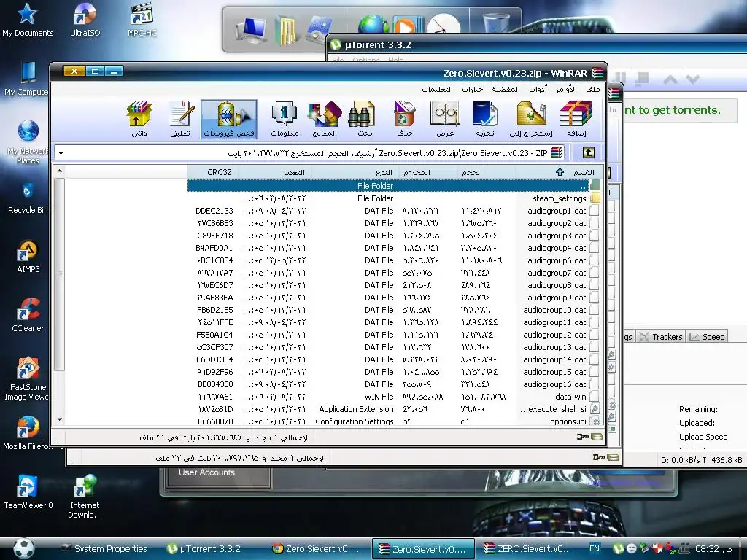Click the soccer ball Start button
This screenshot has height=560, width=747.
click(23, 548)
